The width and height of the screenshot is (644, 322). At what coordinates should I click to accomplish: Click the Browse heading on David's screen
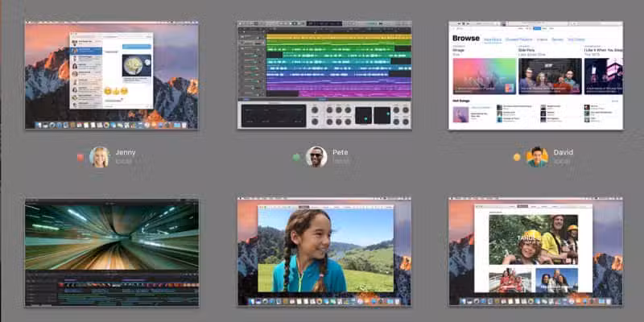click(x=466, y=38)
